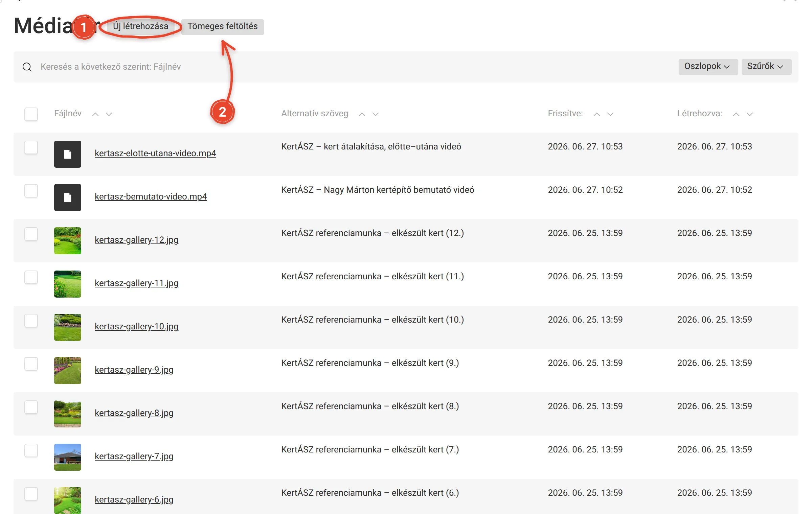This screenshot has height=514, width=812.
Task: Check the kertasz-elotte-utana-video.mp4 row checkbox
Action: (31, 147)
